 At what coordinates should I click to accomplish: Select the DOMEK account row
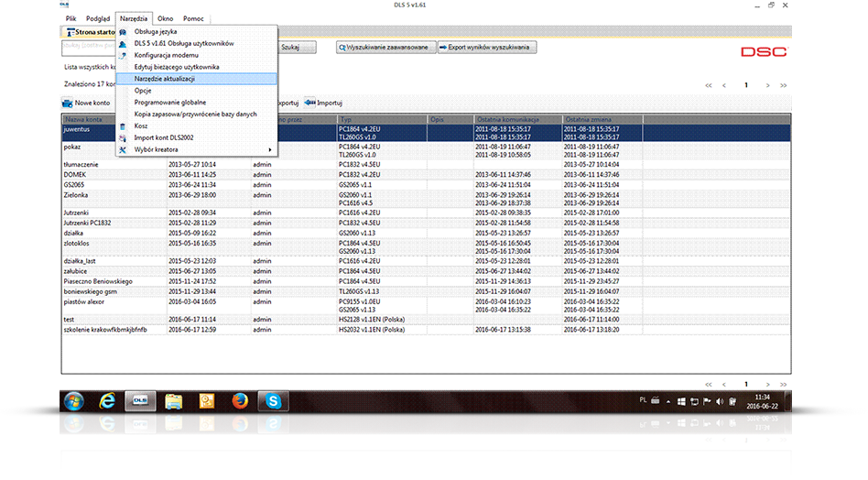coord(426,174)
